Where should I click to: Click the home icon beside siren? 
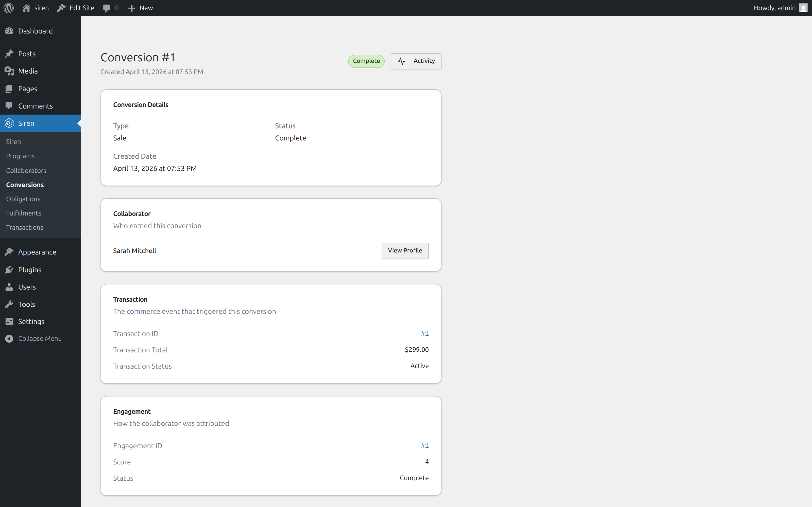click(x=26, y=8)
